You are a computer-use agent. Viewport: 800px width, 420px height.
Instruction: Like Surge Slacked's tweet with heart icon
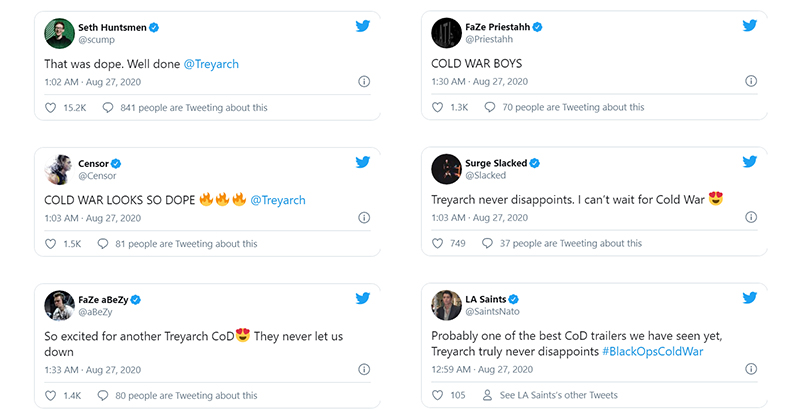tap(437, 243)
